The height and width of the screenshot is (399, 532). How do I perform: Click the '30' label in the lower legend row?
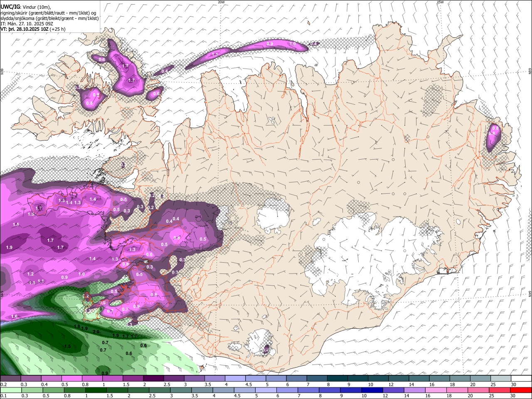[513, 396]
